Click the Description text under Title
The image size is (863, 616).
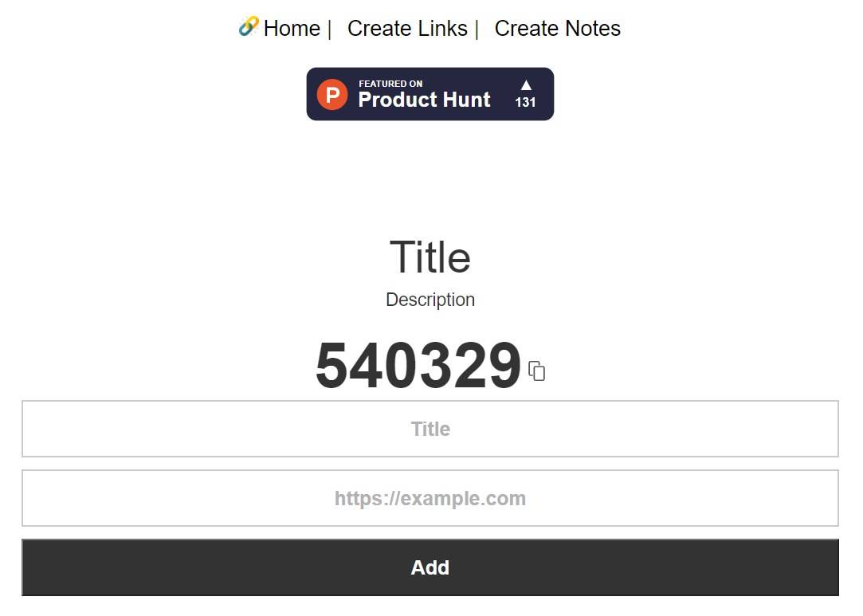pyautogui.click(x=430, y=300)
